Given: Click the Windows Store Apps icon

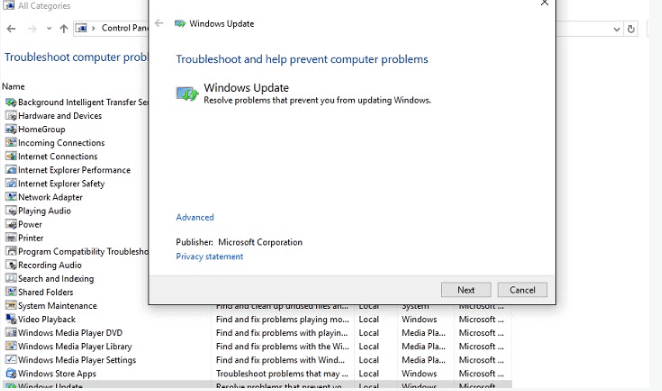Looking at the screenshot, I should click(11, 373).
